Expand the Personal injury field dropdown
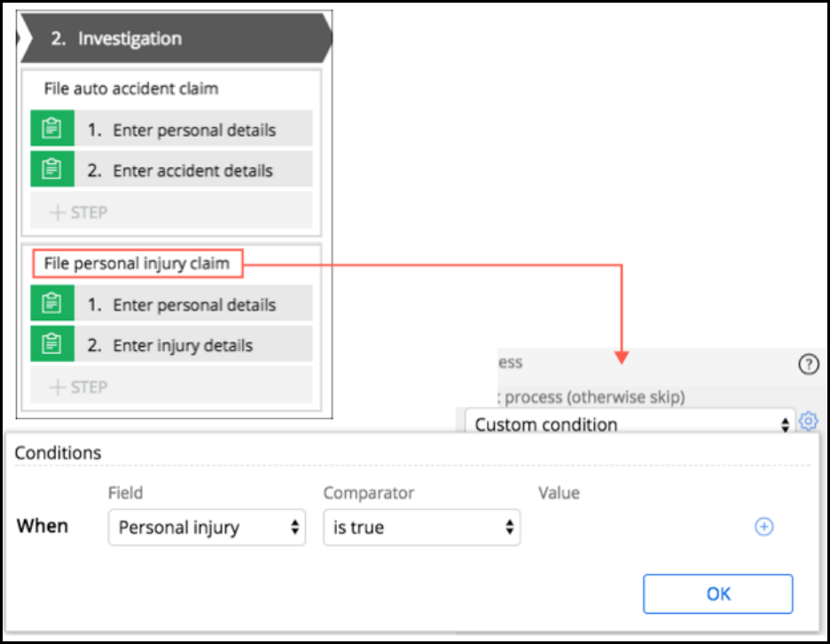Viewport: 830px width, 644px height. click(207, 527)
